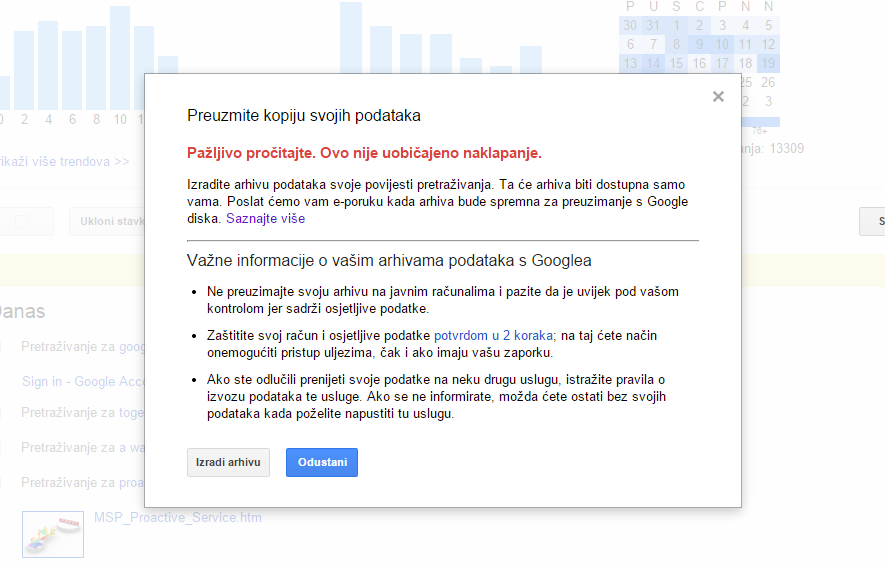The image size is (885, 566).
Task: Tick the select-all checkbox in background toolbar
Action: 21,221
